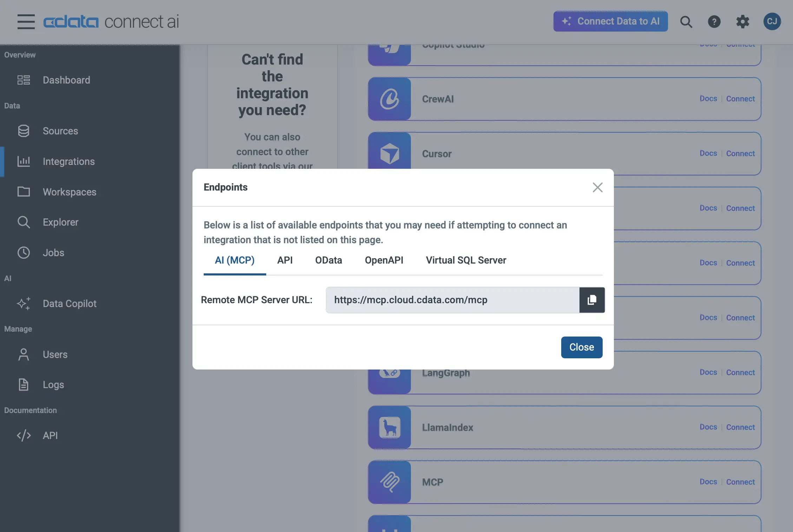This screenshot has height=532, width=793.
Task: Click the Connect Data to AI button
Action: (x=610, y=21)
